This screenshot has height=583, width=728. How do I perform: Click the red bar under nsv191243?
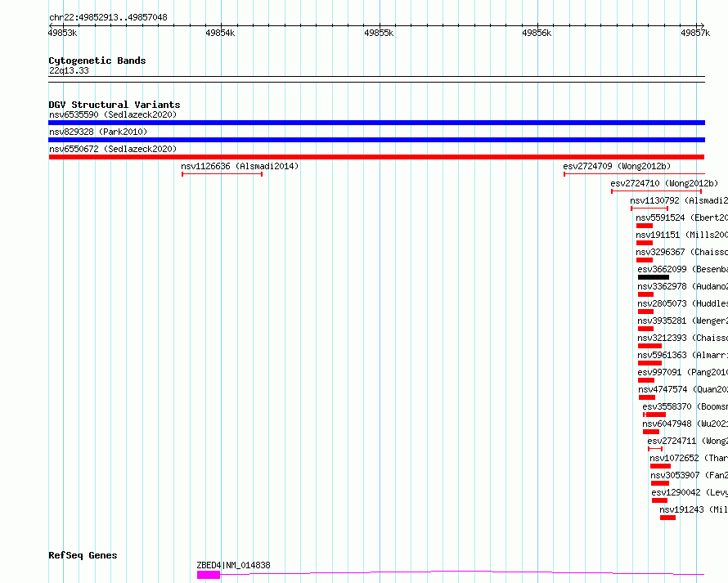[667, 518]
